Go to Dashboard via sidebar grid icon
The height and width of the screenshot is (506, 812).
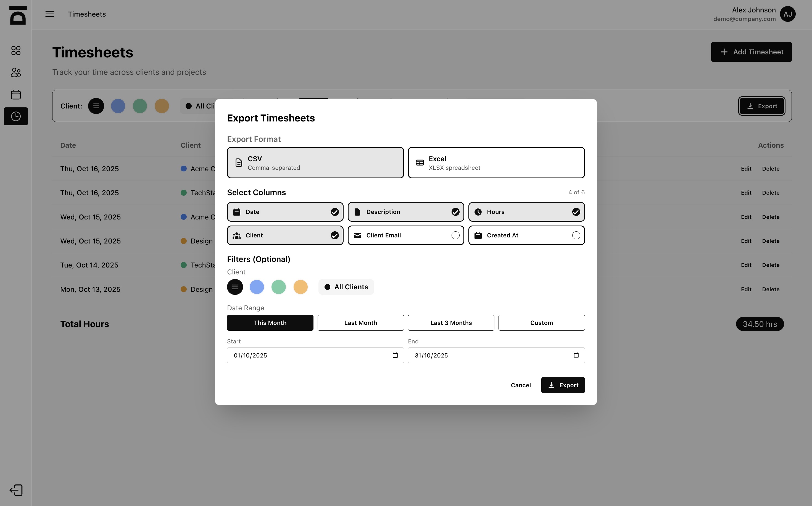16,51
